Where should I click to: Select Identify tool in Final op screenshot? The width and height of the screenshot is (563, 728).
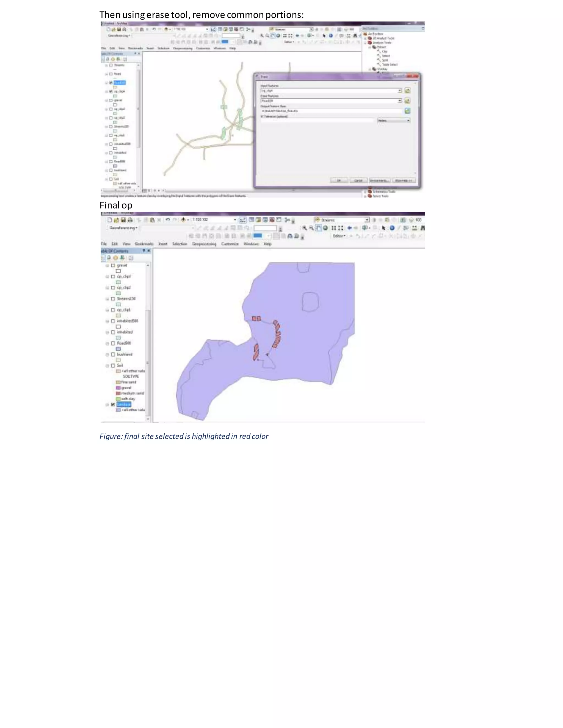point(392,228)
